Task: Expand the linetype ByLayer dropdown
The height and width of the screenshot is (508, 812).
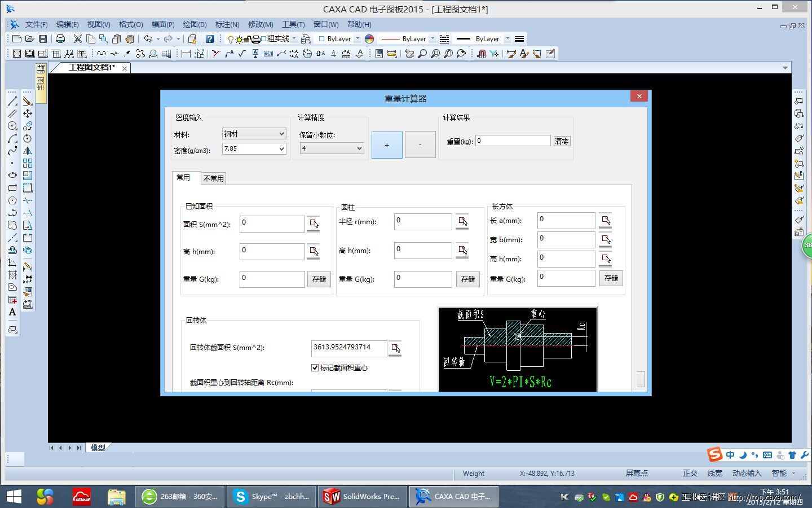Action: (433, 39)
